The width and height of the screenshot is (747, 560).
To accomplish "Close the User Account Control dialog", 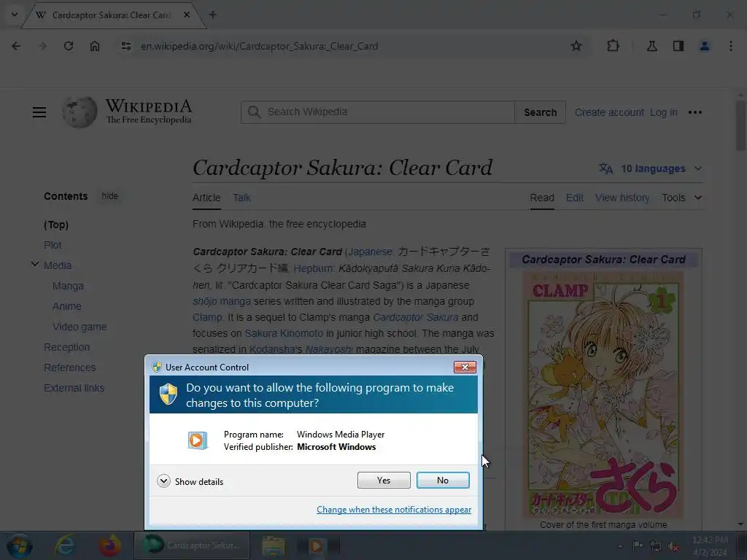I will pyautogui.click(x=465, y=367).
